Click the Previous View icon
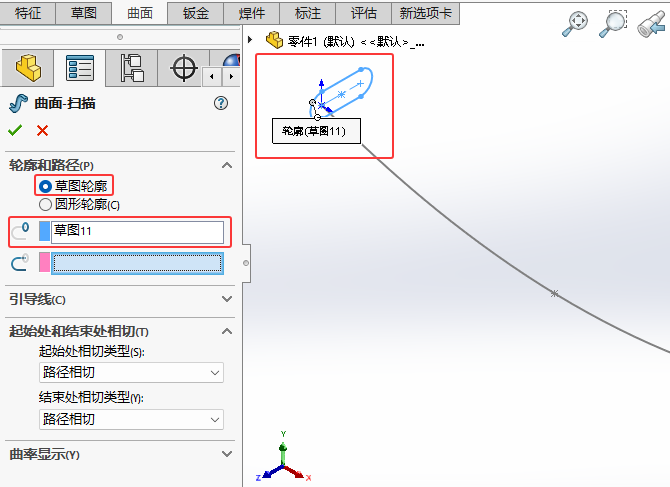Image resolution: width=670 pixels, height=487 pixels. 652,24
